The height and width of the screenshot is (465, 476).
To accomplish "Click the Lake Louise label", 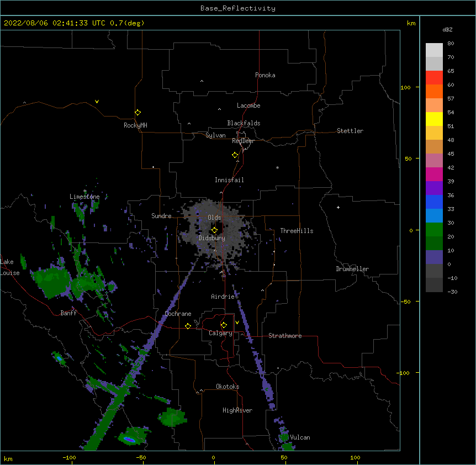I will 10,267.
